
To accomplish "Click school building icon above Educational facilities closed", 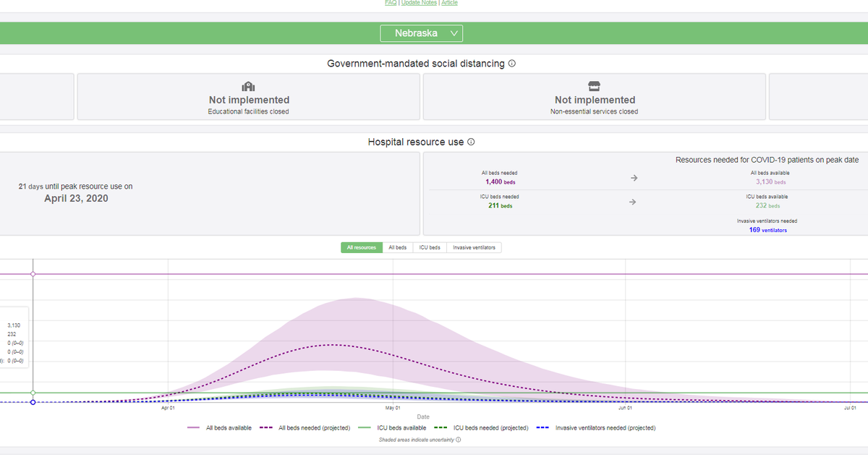I will click(x=249, y=87).
